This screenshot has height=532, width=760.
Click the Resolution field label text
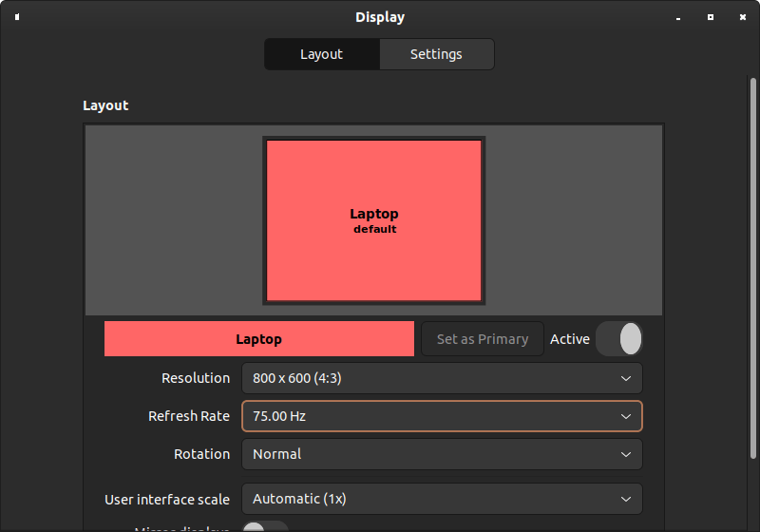coord(196,378)
